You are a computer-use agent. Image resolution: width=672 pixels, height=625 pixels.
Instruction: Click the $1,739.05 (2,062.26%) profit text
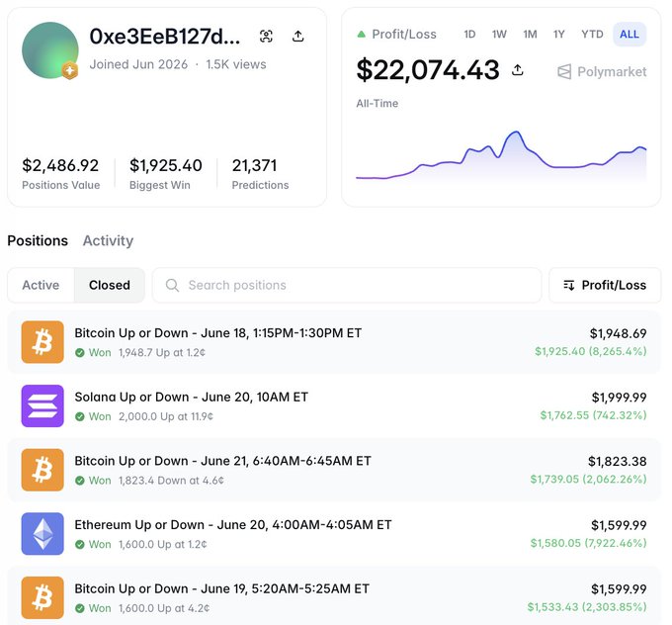588,480
